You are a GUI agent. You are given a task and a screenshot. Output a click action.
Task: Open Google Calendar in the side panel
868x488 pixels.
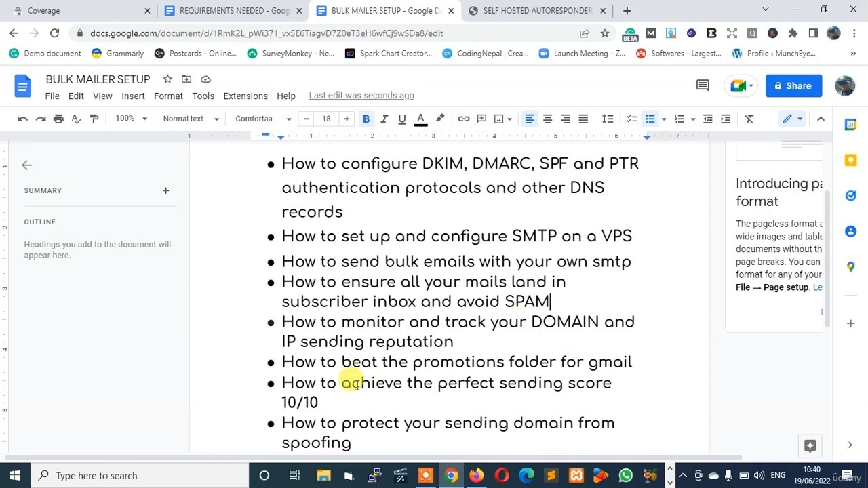850,125
